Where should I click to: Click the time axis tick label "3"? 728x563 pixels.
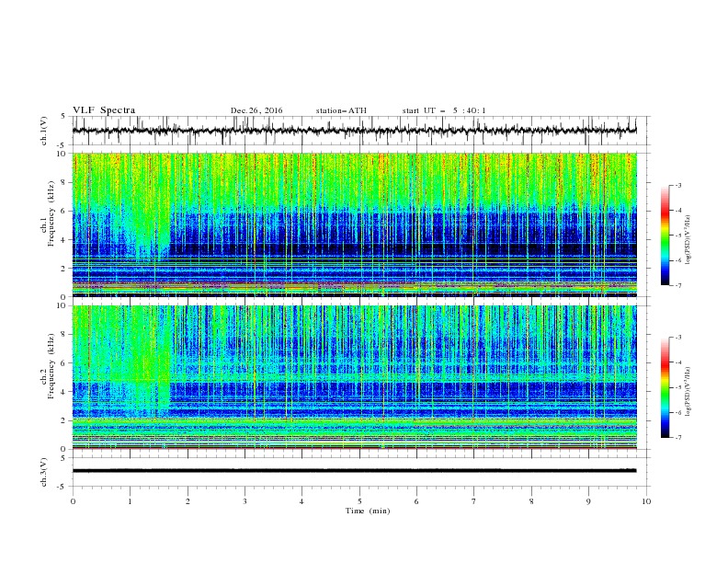coord(245,501)
